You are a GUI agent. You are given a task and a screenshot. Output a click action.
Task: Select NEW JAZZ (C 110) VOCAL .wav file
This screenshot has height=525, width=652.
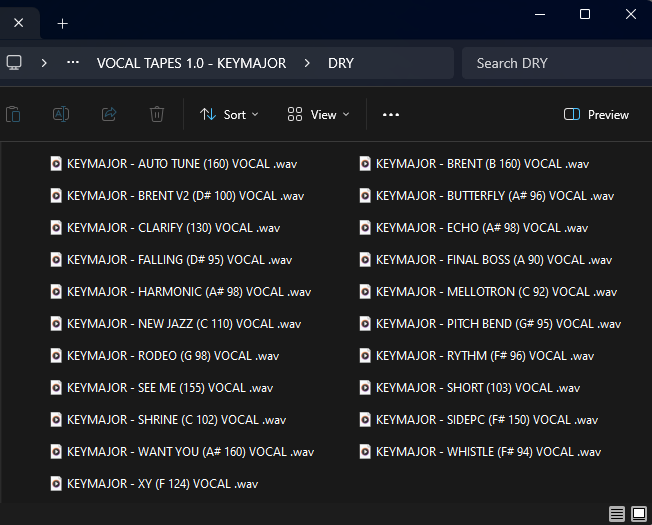tap(176, 324)
